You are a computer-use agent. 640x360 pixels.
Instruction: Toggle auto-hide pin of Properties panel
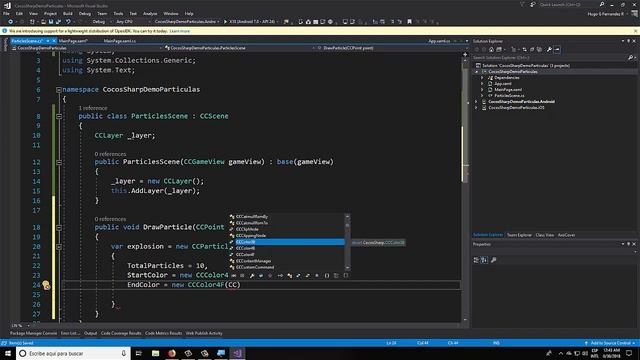pyautogui.click(x=629, y=244)
